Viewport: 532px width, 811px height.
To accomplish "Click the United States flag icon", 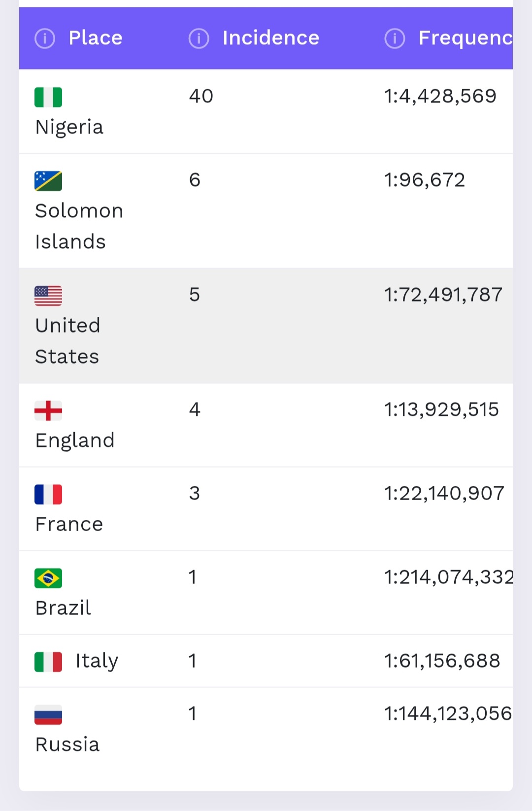I will pyautogui.click(x=48, y=296).
